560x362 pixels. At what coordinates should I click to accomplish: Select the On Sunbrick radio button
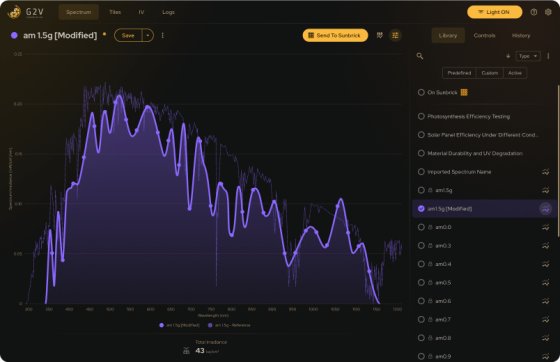click(x=421, y=92)
